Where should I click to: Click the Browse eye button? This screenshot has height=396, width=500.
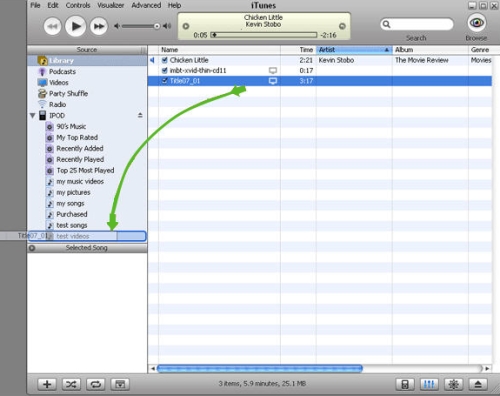pyautogui.click(x=476, y=23)
